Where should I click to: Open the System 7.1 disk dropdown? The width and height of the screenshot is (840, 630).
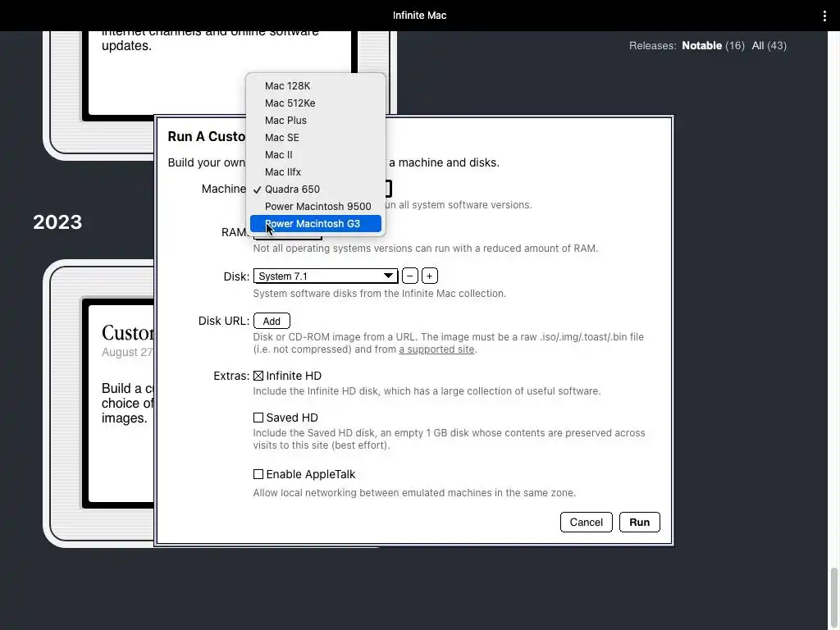point(326,276)
